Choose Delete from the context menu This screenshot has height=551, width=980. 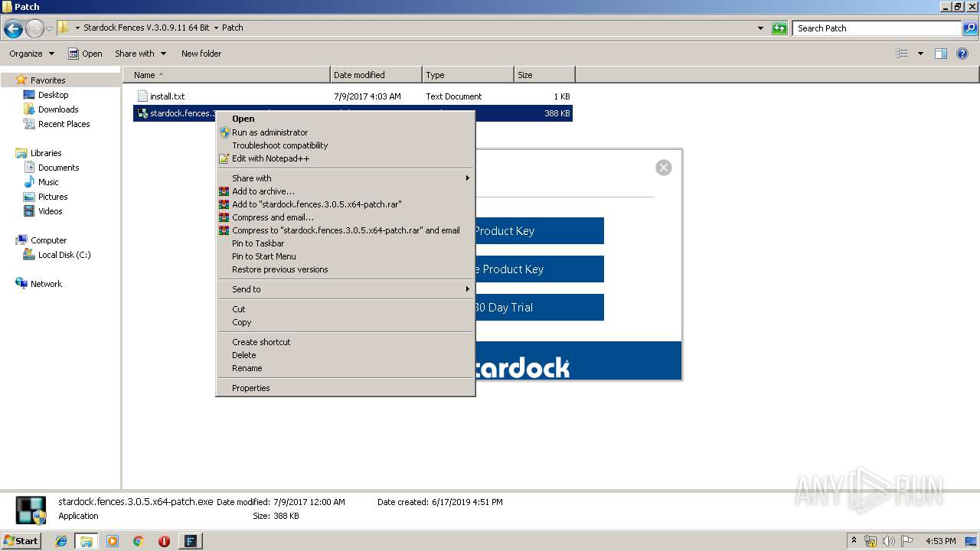coord(346,355)
